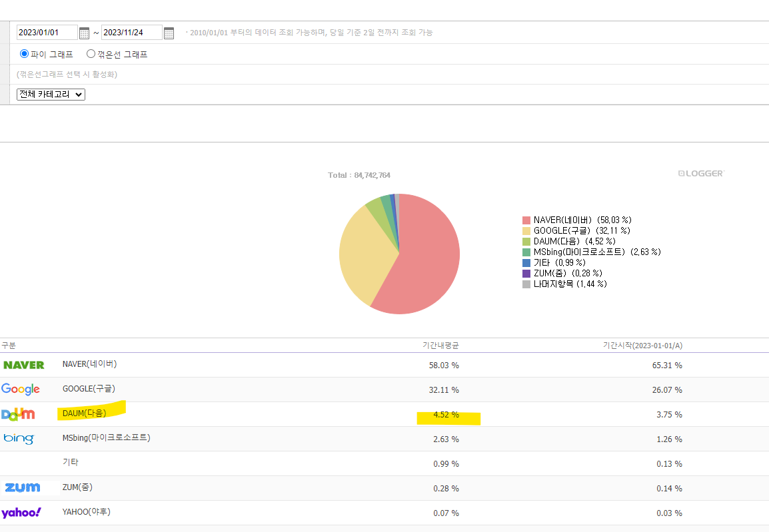Click the GOOGLE(구글) legend label

[582, 231]
